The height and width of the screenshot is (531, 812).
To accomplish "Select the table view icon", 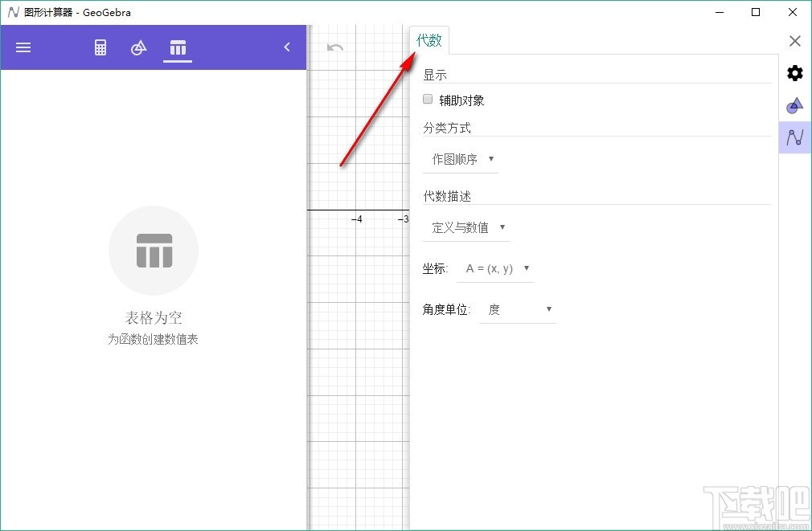I will tap(177, 47).
